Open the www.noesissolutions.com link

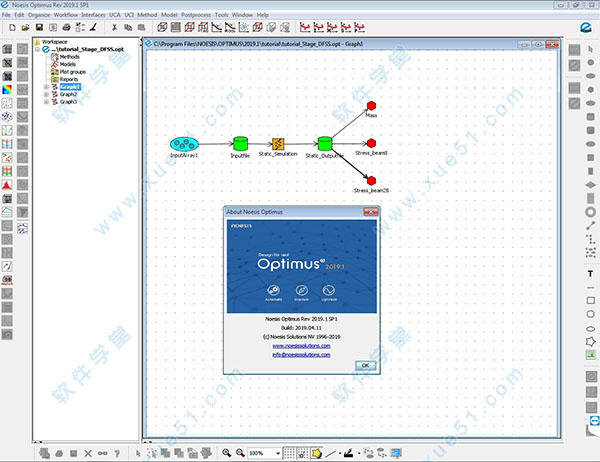(x=300, y=345)
